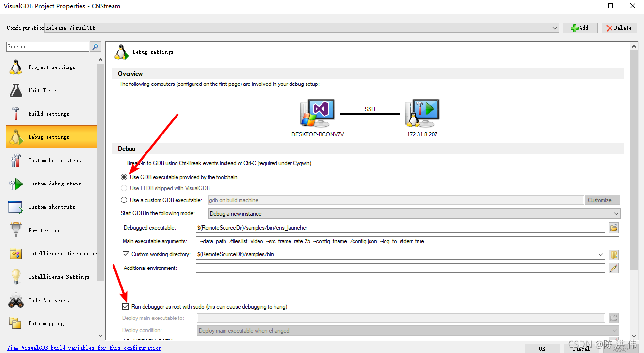
Task: Click the Debug settings header penguin icon
Action: pos(121,52)
